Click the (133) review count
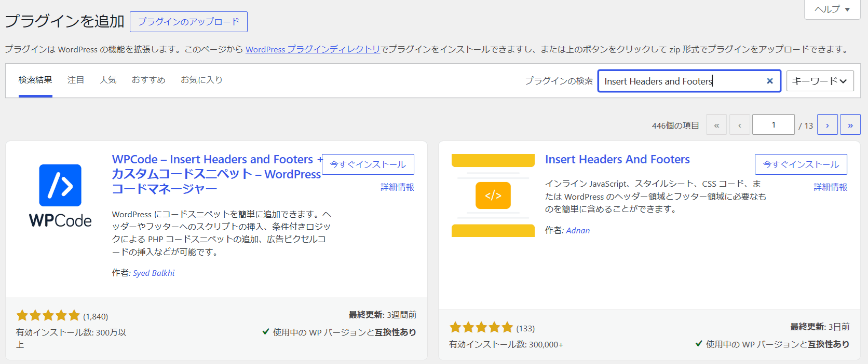 pos(525,329)
